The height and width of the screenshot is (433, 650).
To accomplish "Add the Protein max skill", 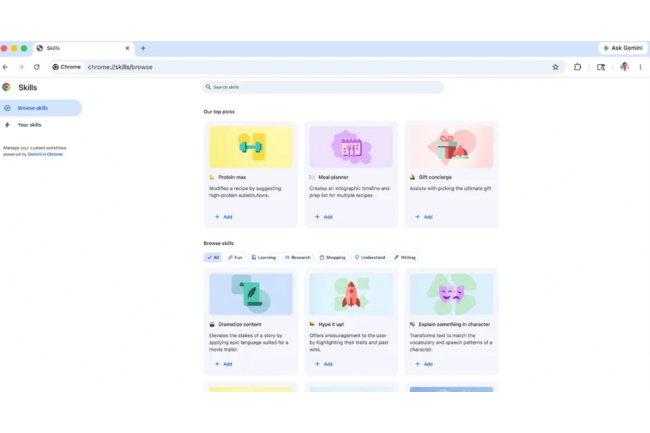I will click(223, 216).
